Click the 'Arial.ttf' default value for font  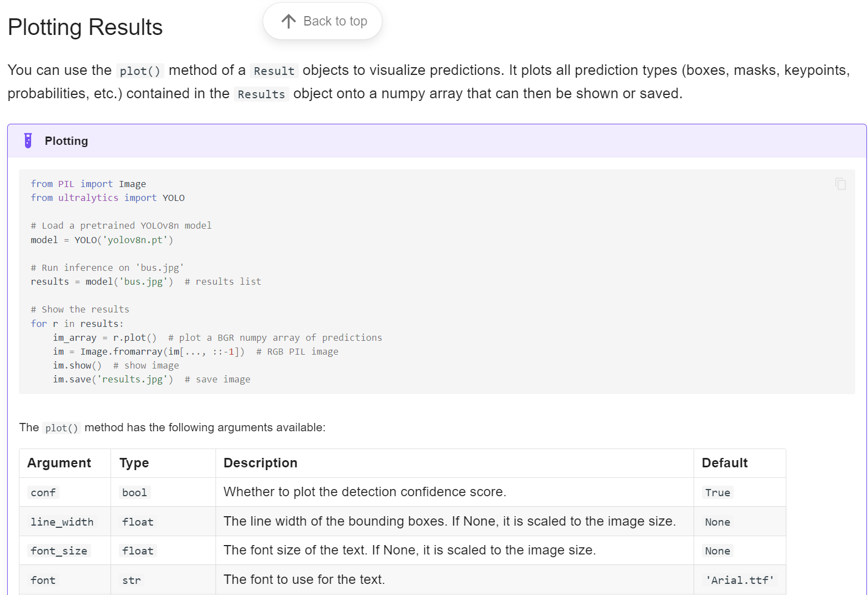[740, 579]
